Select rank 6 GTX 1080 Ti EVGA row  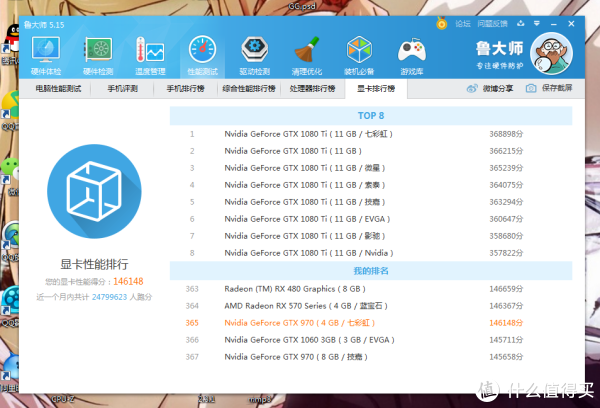click(x=371, y=219)
